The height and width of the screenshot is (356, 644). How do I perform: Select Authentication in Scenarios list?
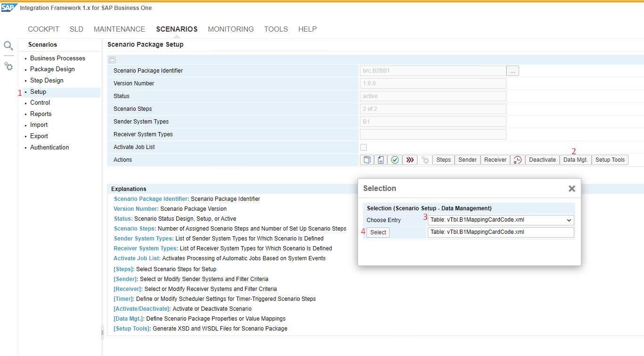point(49,148)
